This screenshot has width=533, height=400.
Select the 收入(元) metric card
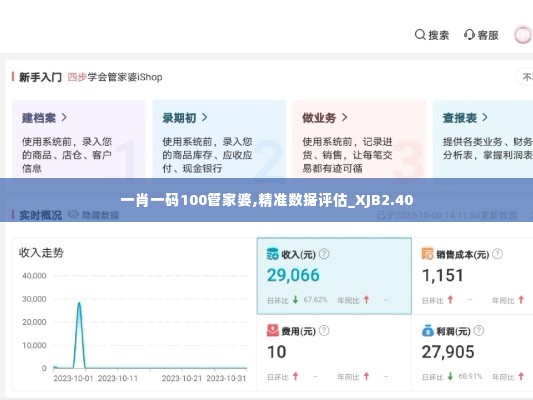click(x=334, y=276)
